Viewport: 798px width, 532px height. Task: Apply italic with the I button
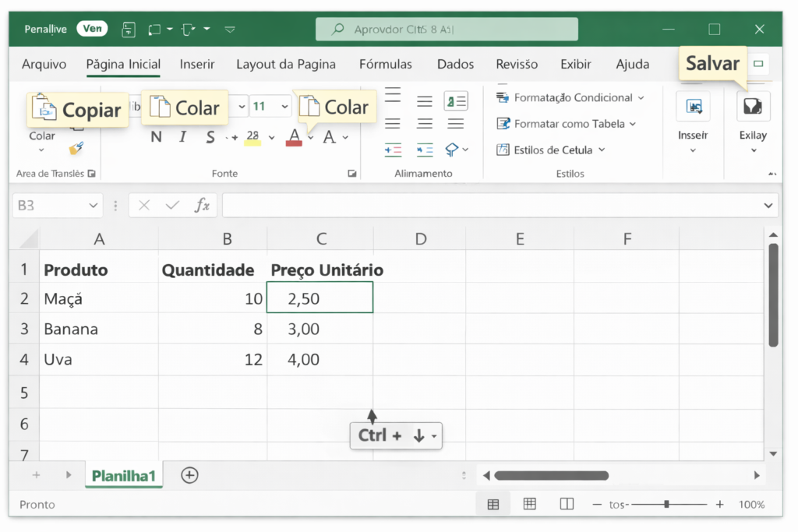pos(183,137)
